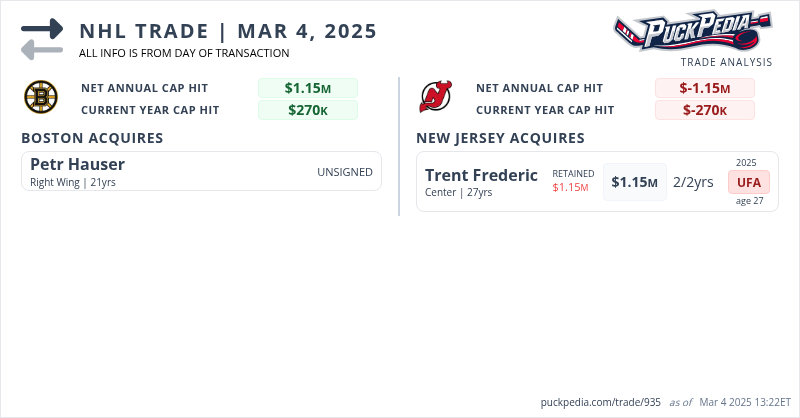Click the $1.15M cap hit box for Frederic
800x418 pixels.
(634, 182)
